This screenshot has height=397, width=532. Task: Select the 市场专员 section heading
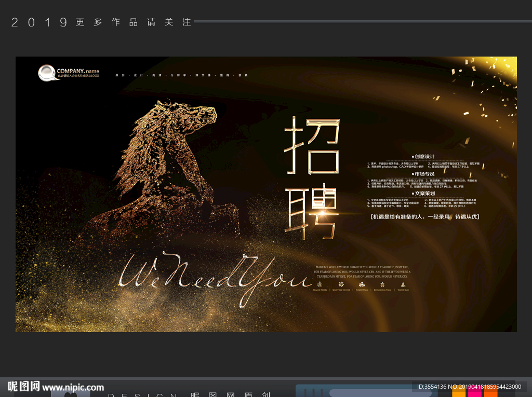tap(423, 174)
